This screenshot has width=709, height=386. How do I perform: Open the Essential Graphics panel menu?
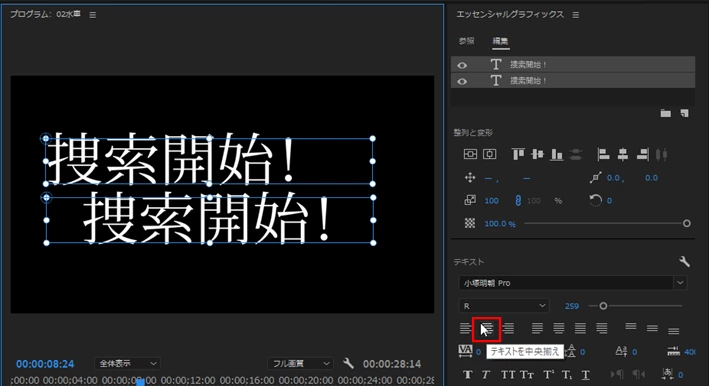[x=576, y=15]
